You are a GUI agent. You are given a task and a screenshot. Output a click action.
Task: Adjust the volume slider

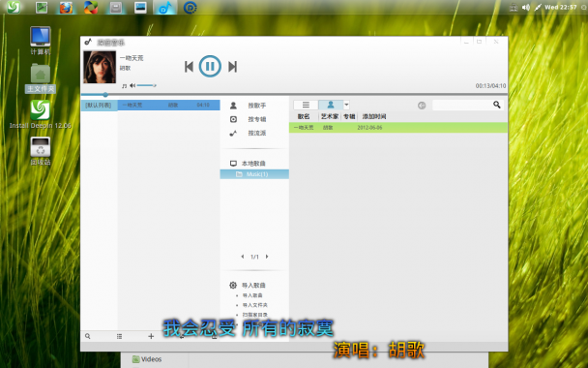click(146, 85)
